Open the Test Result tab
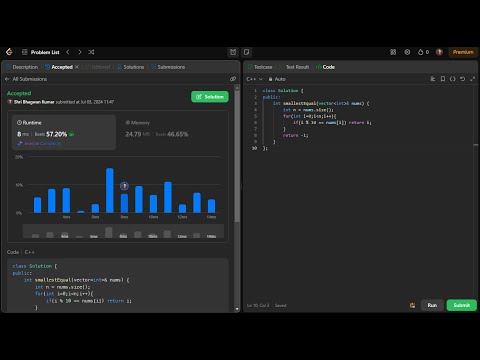 (x=294, y=67)
